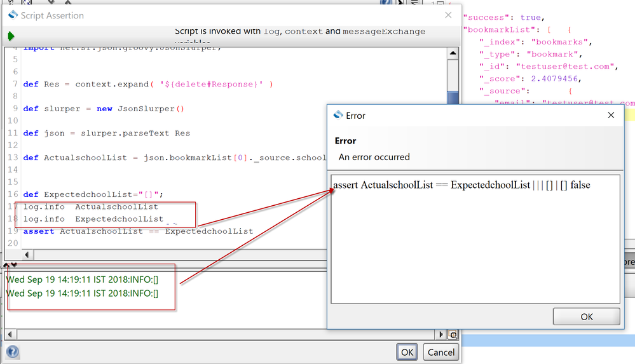Screen dimensions: 635x364
Task: Click the log options icon beside the horizontal scrollbar
Action: (x=453, y=335)
